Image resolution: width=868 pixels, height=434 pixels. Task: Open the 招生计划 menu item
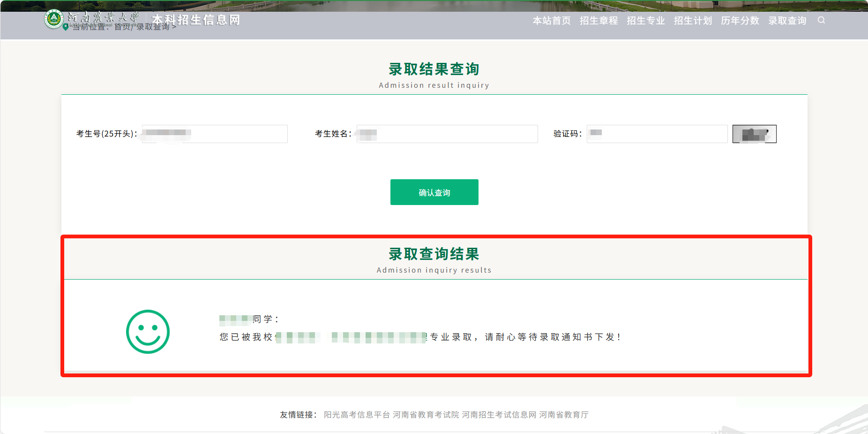[x=693, y=21]
